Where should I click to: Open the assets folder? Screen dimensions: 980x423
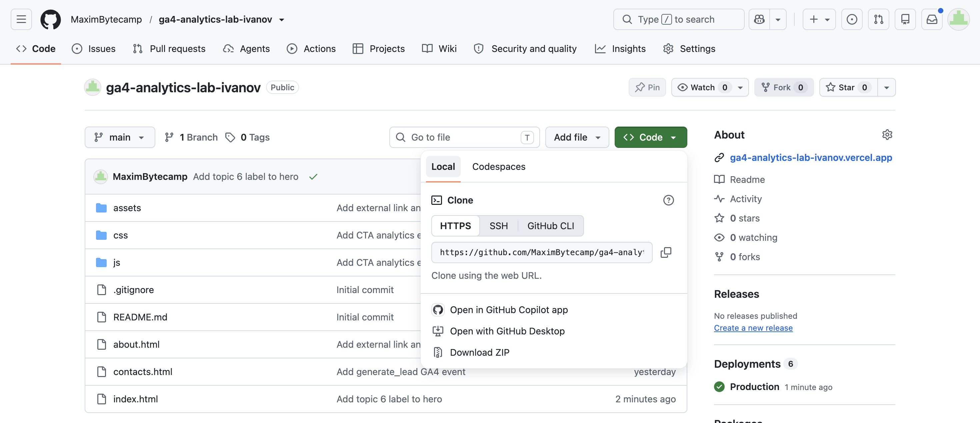tap(127, 208)
